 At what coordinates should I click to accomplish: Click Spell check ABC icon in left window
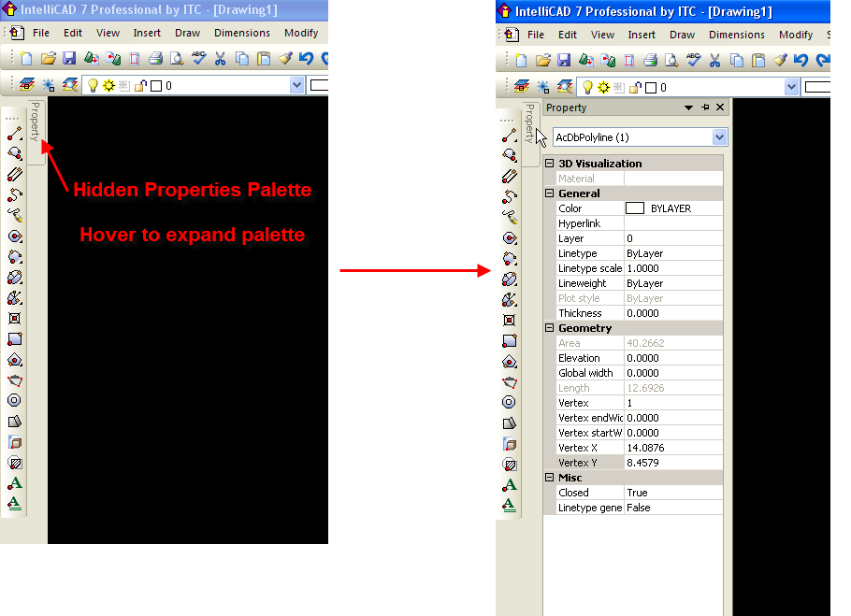(x=198, y=58)
